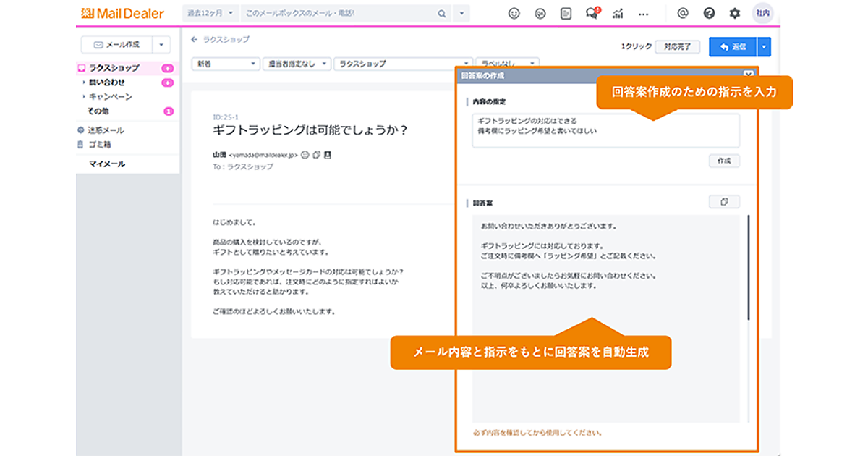This screenshot has height=456, width=868.
Task: Open the 新着 status dropdown
Action: point(226,64)
